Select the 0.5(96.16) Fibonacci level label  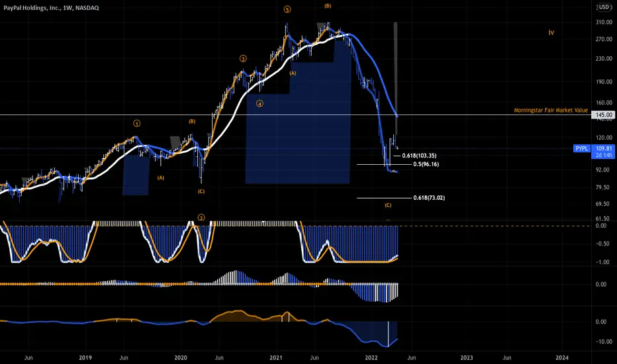(426, 164)
